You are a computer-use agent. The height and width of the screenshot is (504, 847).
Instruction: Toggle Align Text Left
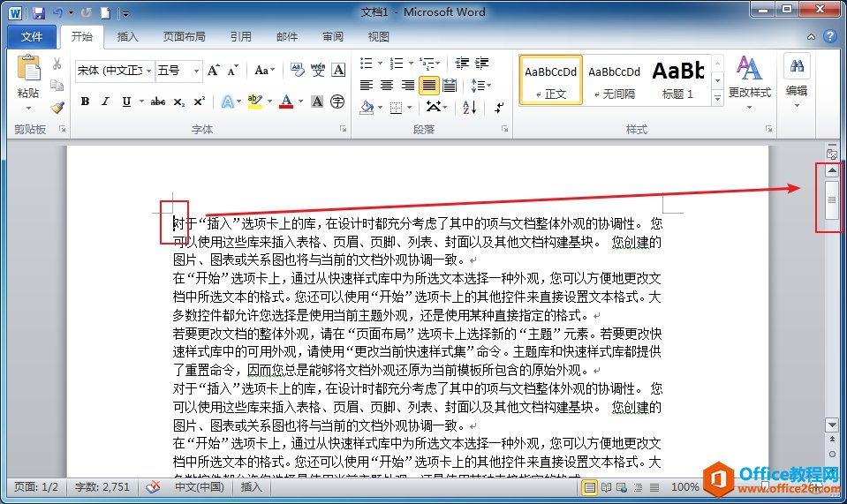pyautogui.click(x=367, y=86)
